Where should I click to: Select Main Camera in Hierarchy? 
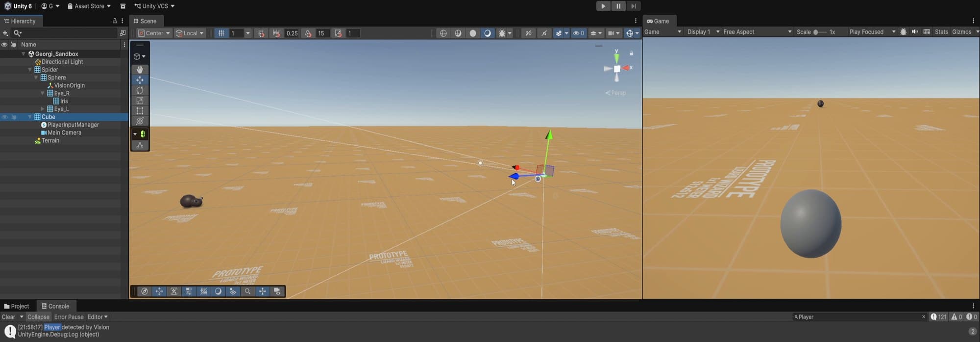point(64,132)
